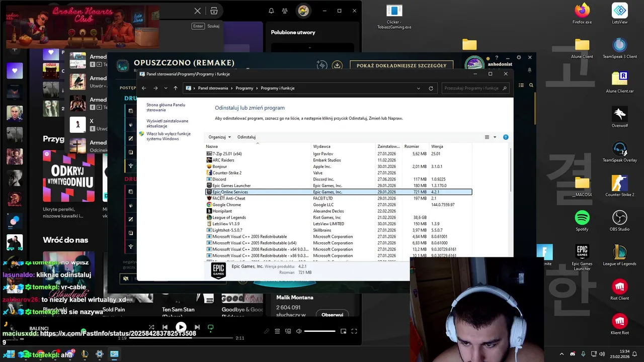Viewport: 644px width, 362px height.
Task: Sort list by Rozmiar column header
Action: [x=416, y=146]
